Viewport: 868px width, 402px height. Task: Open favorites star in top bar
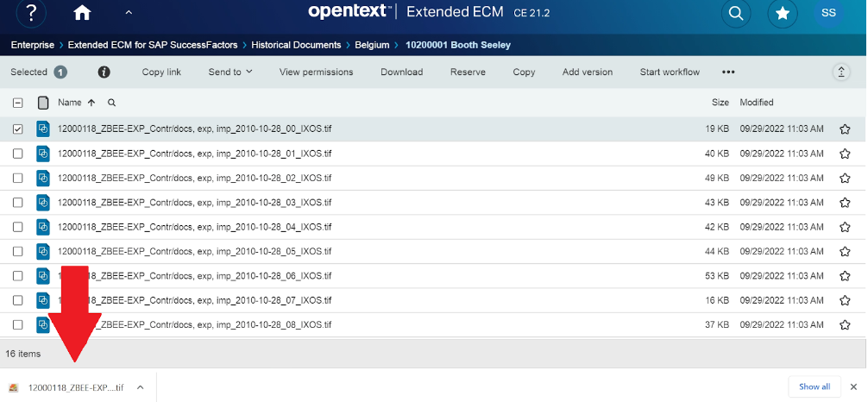click(782, 13)
